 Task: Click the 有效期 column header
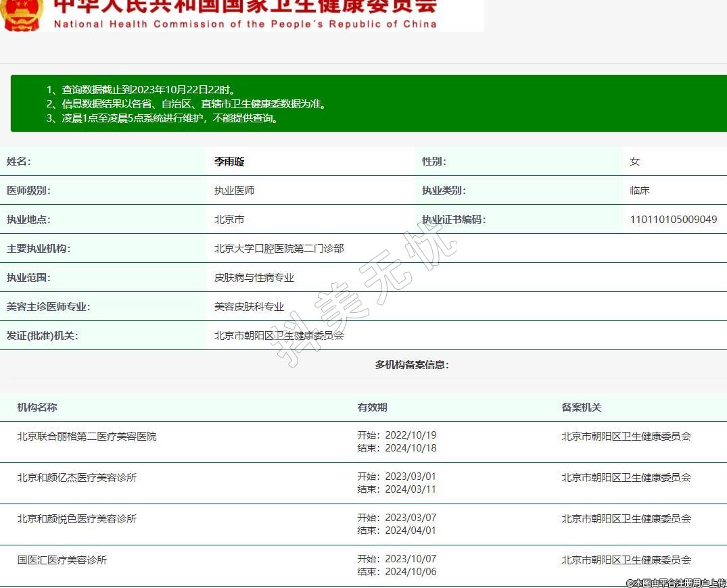(x=372, y=408)
